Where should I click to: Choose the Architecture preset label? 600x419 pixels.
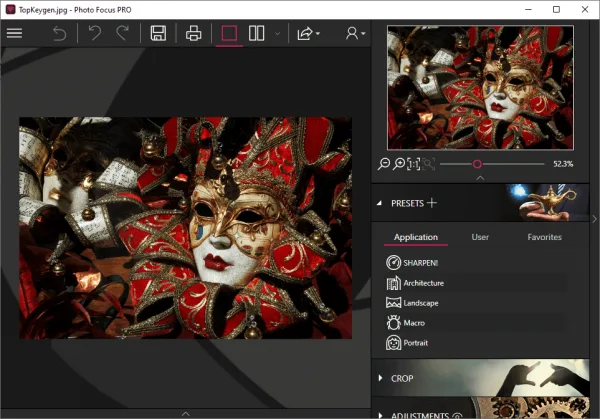[x=424, y=283]
